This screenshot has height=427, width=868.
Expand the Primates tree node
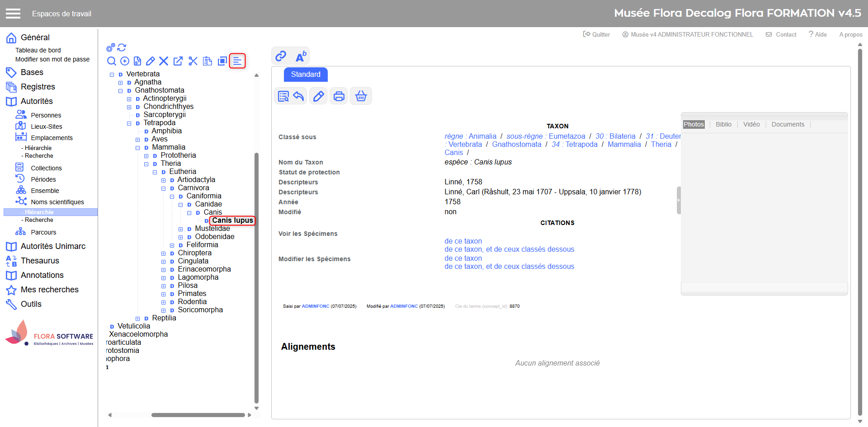164,294
